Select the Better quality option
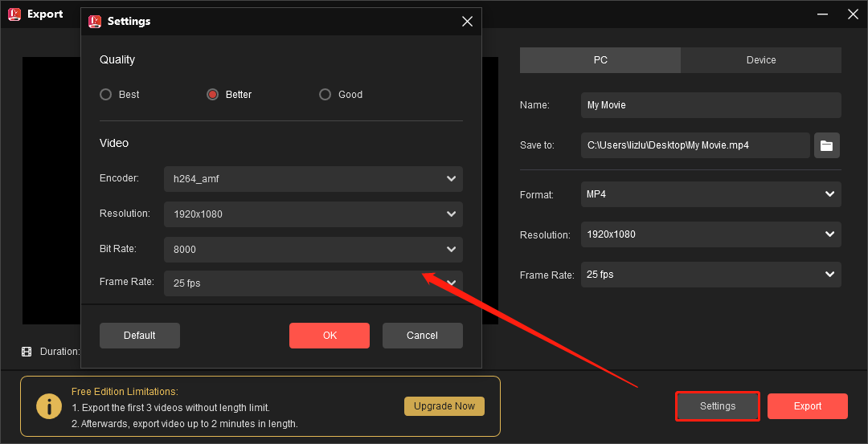The height and width of the screenshot is (444, 868). pyautogui.click(x=212, y=95)
